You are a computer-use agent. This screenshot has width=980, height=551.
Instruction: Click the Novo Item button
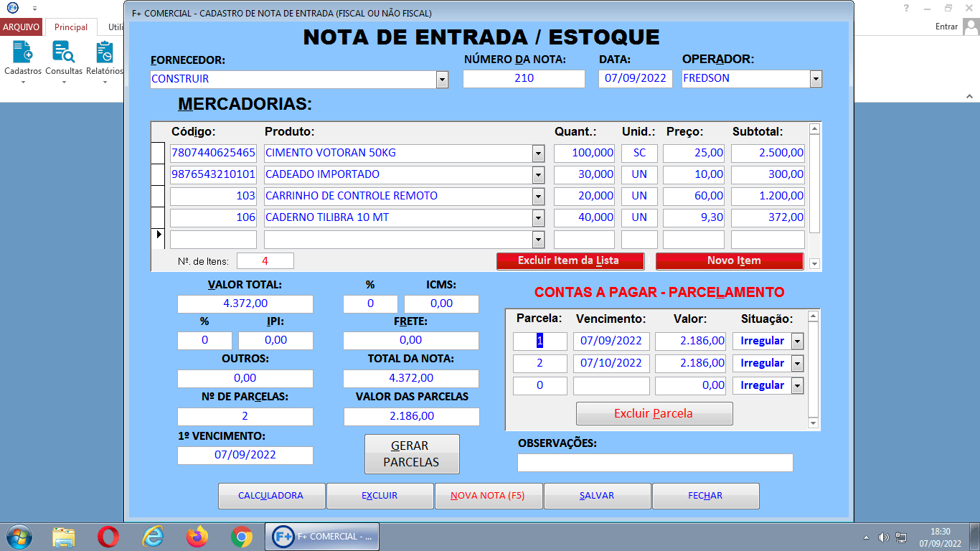(729, 260)
